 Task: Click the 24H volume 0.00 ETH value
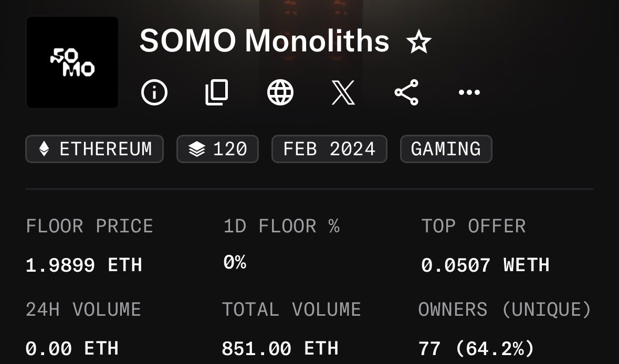pos(72,348)
